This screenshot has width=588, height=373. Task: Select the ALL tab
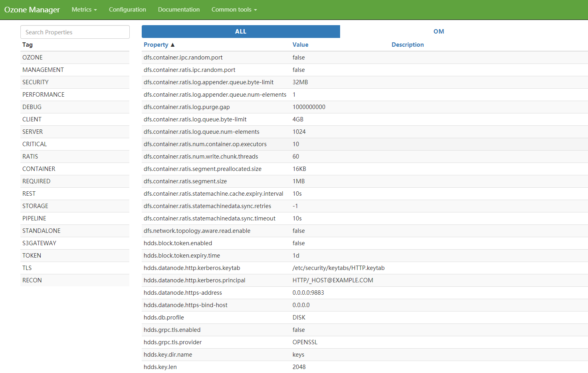(x=241, y=32)
